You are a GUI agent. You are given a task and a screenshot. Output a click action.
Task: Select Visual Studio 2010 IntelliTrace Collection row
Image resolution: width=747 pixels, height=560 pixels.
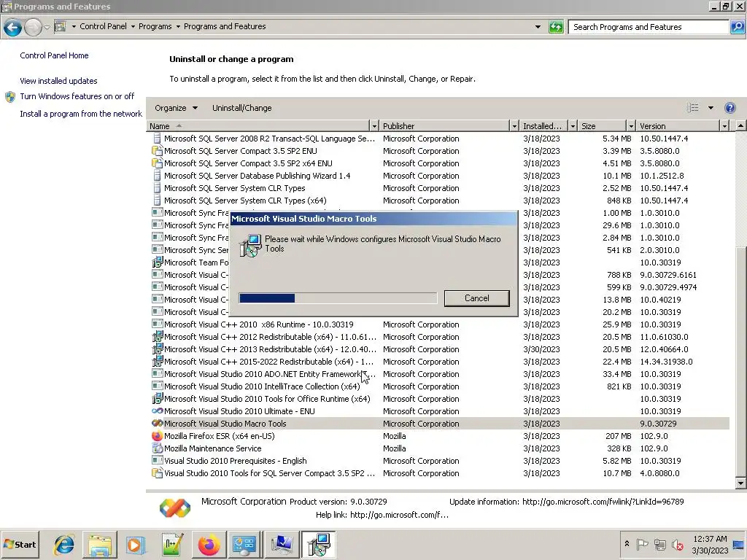click(440, 386)
